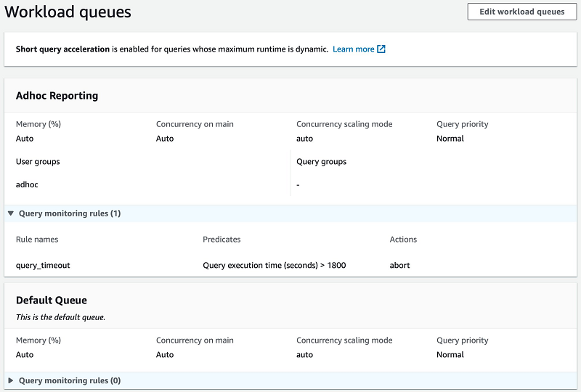
Task: Click "This is the default queue." text
Action: point(60,317)
